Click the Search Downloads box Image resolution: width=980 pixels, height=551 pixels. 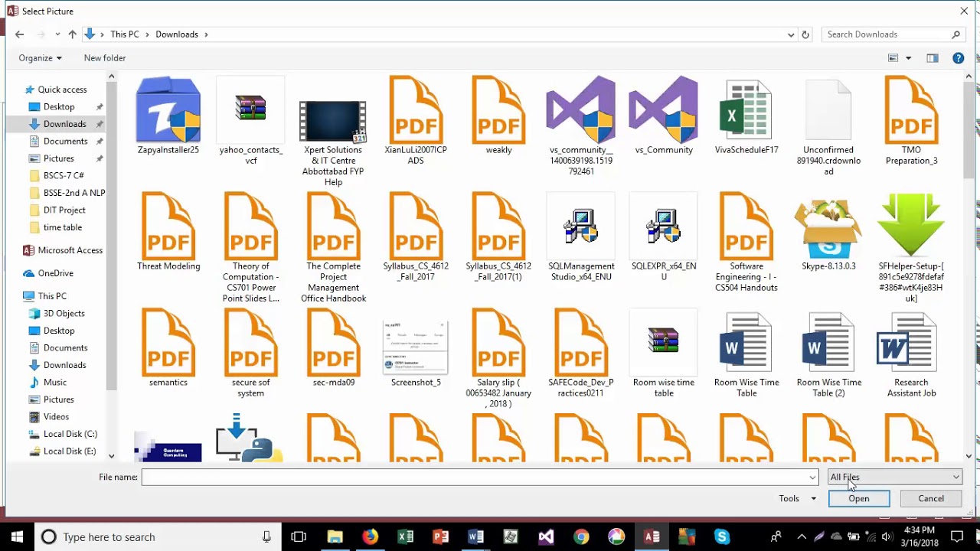893,34
